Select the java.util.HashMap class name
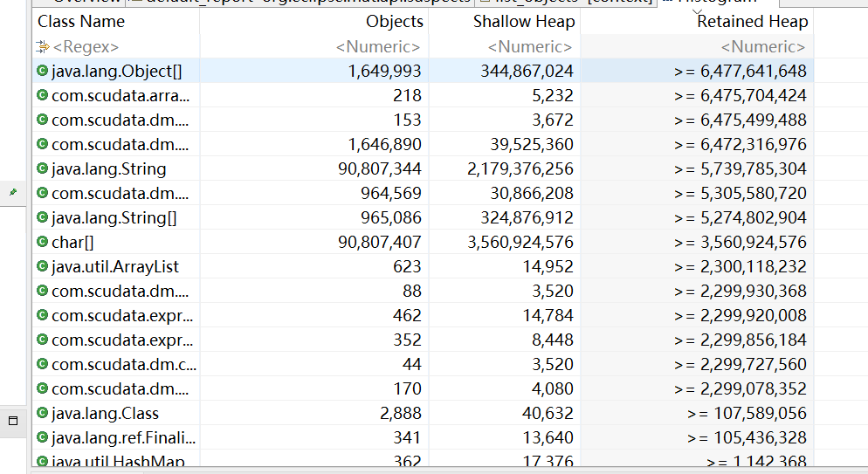868x474 pixels. tap(118, 461)
